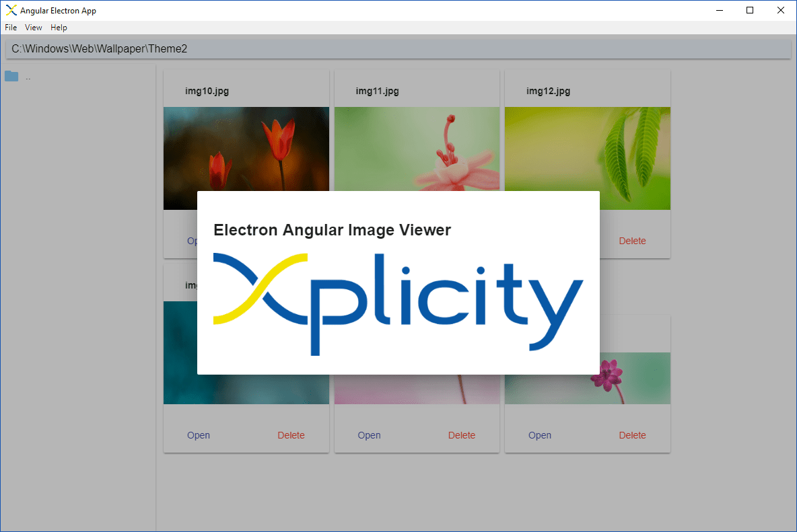797x532 pixels.
Task: Click the Angular Electron App title bar icon
Action: coord(11,10)
